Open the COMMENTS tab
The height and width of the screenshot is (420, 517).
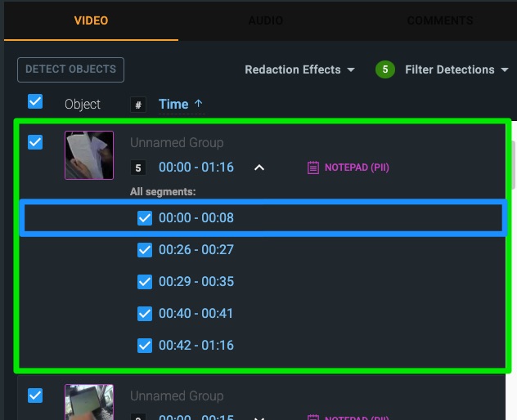(x=439, y=20)
